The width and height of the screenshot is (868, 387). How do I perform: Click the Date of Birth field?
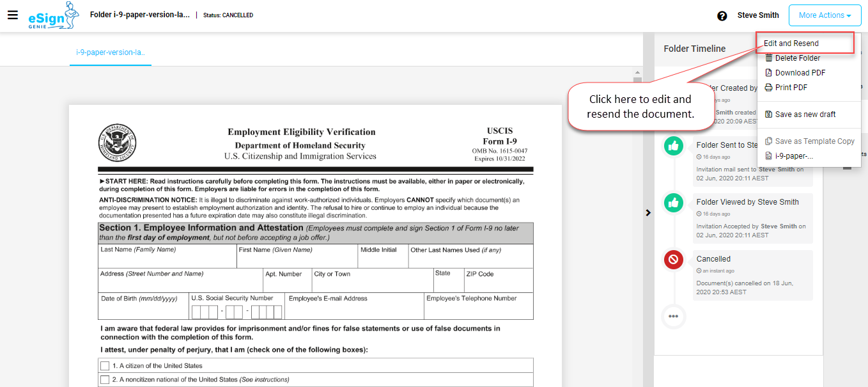(x=143, y=306)
